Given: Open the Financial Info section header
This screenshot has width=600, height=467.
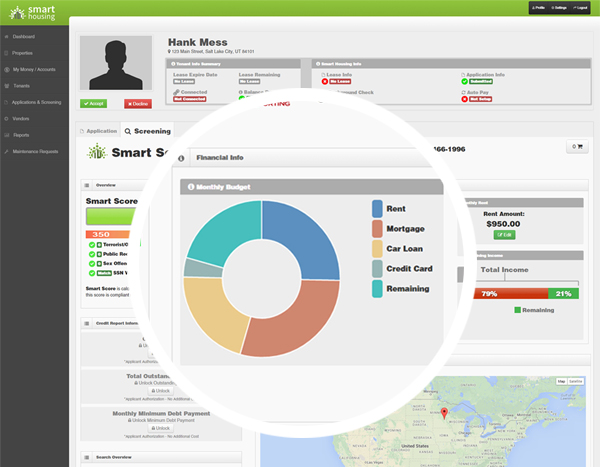Looking at the screenshot, I should (x=220, y=158).
